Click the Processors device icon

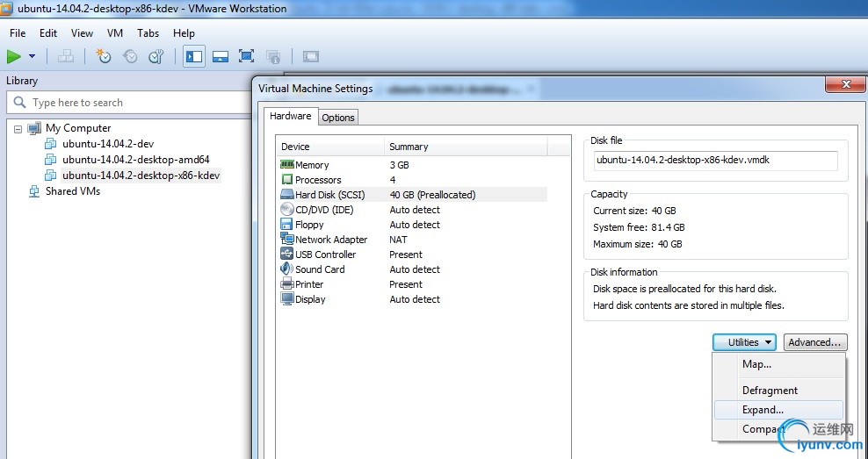(x=286, y=180)
